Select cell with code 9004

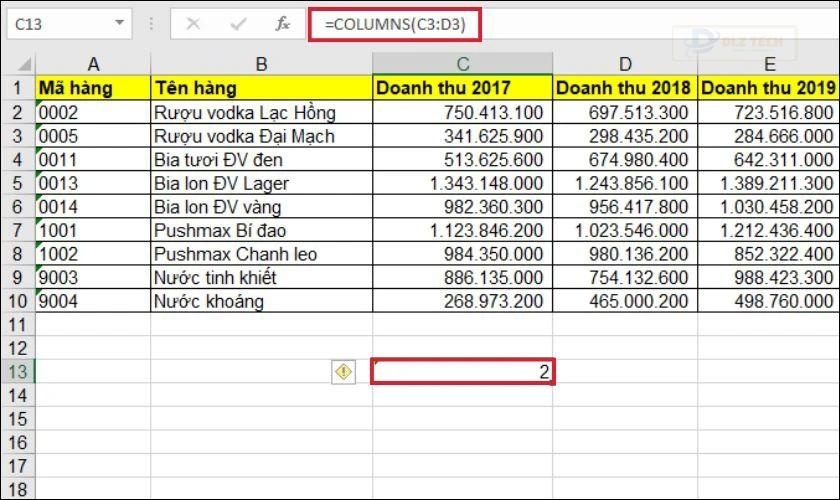[x=93, y=301]
